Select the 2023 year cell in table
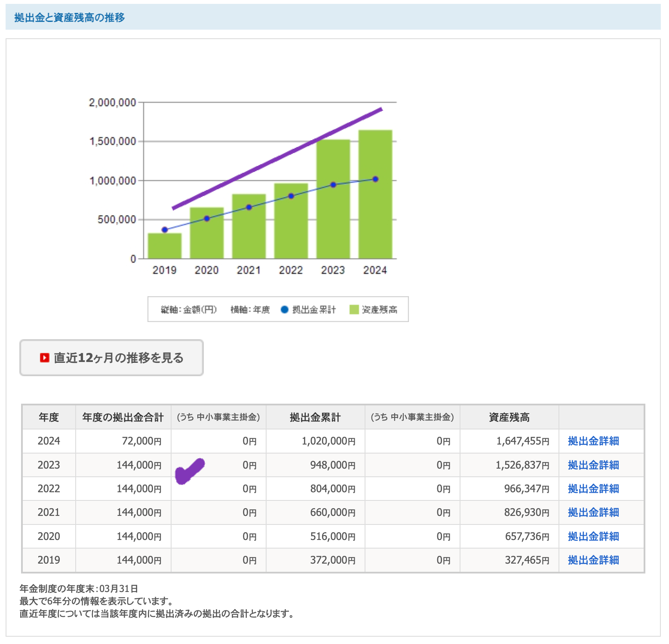 [x=49, y=465]
